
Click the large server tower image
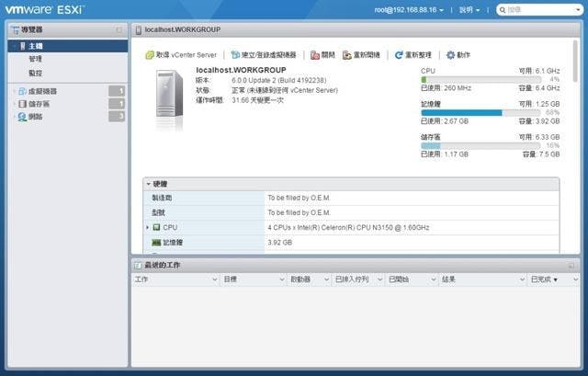[x=169, y=96]
